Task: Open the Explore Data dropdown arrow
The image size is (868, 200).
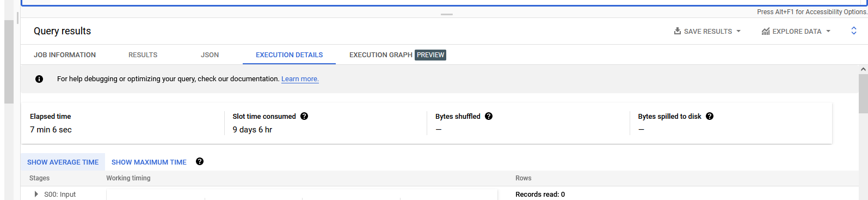Action: [x=828, y=31]
